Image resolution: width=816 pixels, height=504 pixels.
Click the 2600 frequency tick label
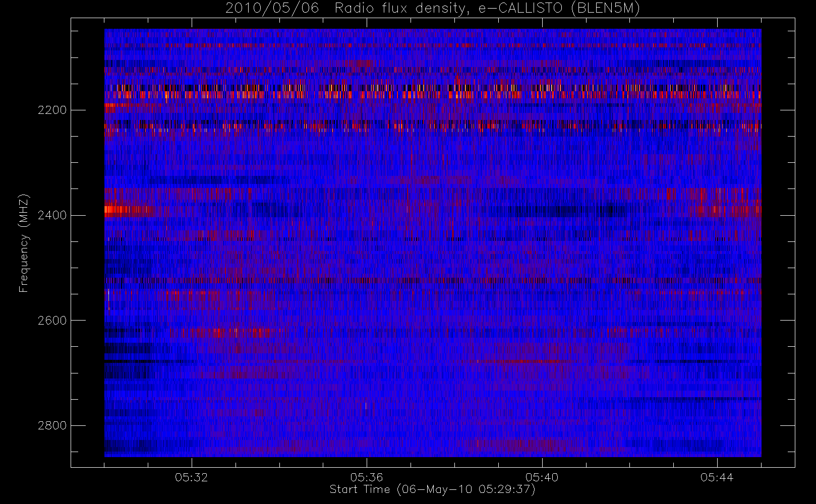coord(52,321)
